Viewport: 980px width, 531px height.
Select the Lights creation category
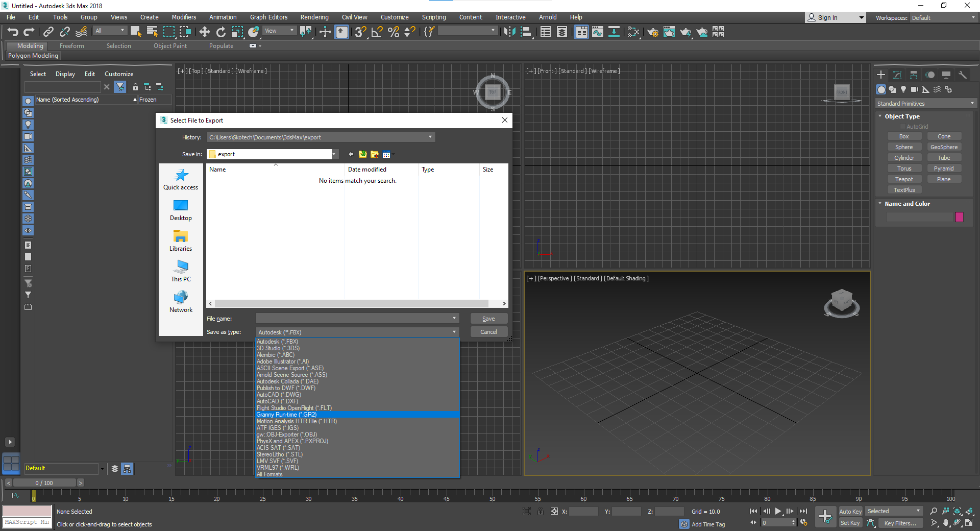pyautogui.click(x=903, y=89)
